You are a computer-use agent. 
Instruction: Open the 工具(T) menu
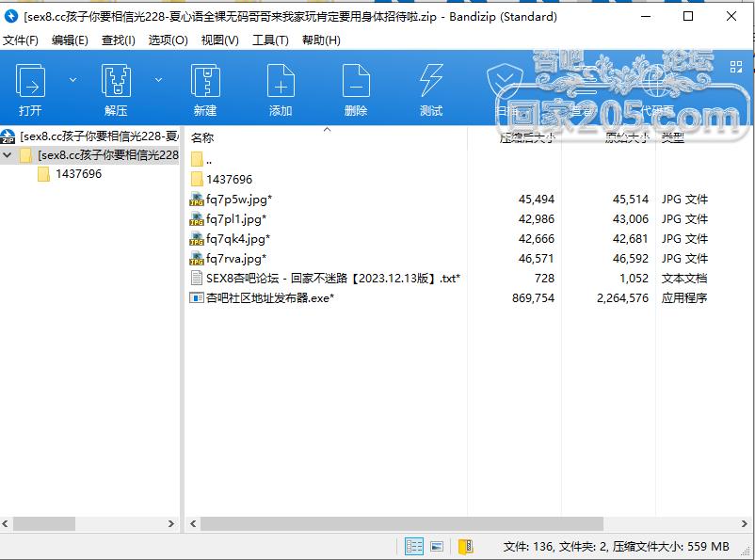point(270,40)
